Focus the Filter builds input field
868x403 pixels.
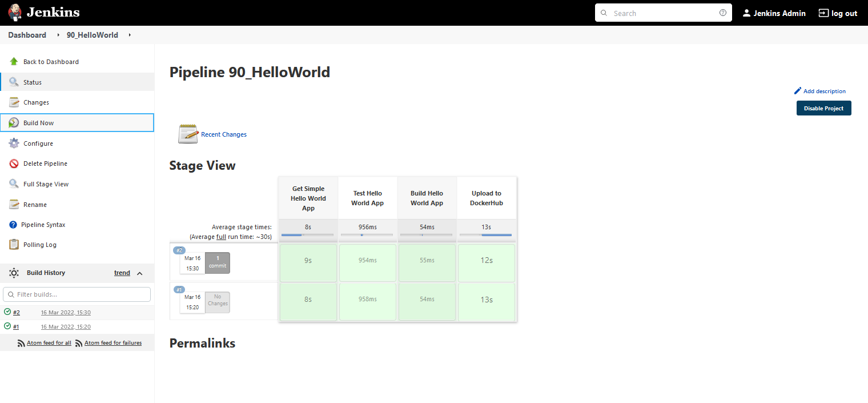pyautogui.click(x=77, y=294)
